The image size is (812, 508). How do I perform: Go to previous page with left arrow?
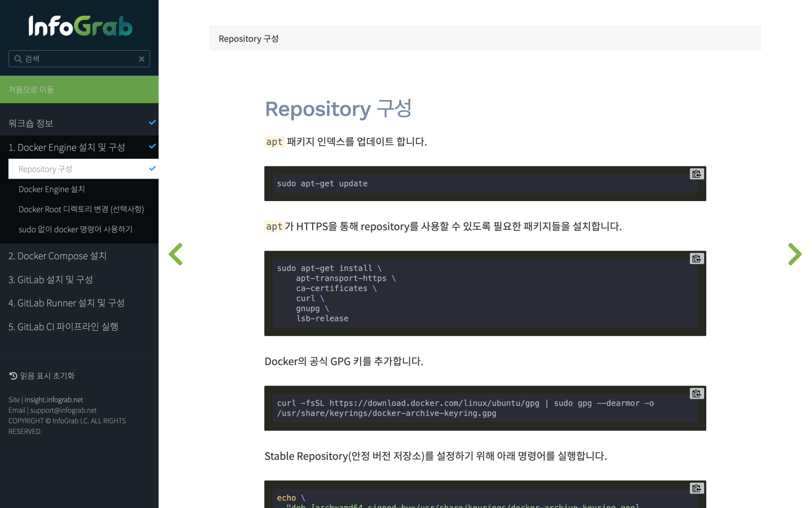[x=176, y=254]
